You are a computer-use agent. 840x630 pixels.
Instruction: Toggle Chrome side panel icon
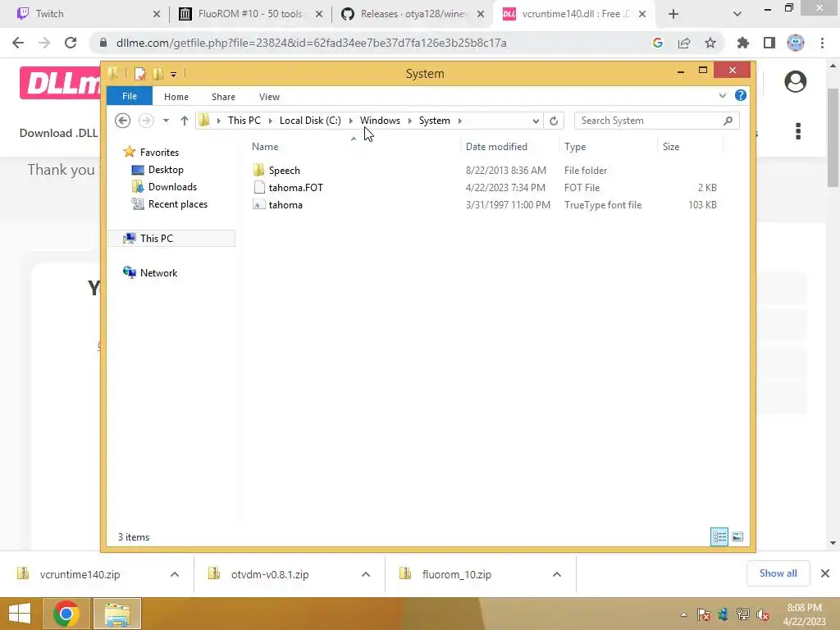point(769,43)
